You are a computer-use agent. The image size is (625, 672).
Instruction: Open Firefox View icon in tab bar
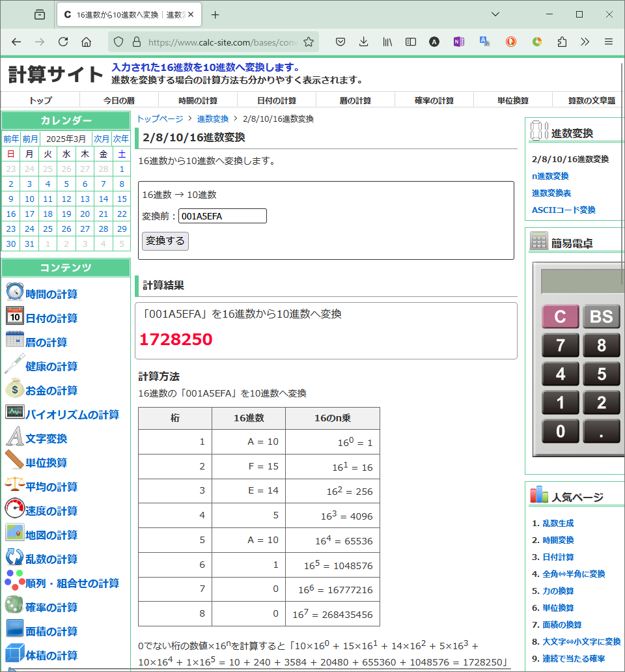[40, 14]
